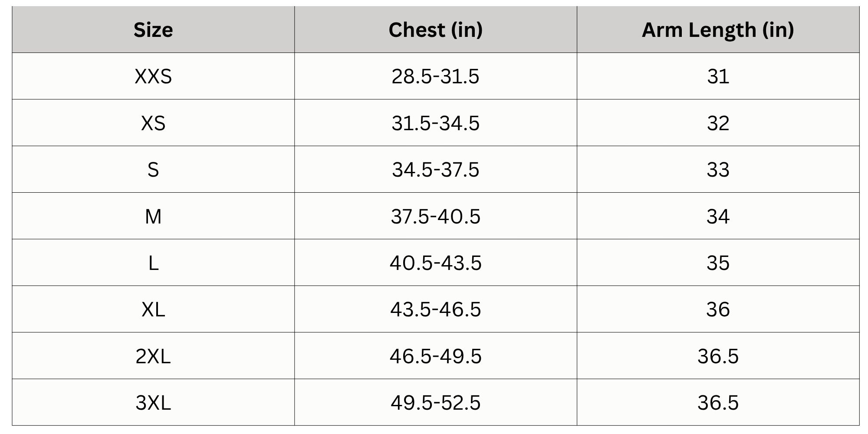Viewport: 868px width, 434px height.
Task: Select arm length value 33
Action: point(718,170)
